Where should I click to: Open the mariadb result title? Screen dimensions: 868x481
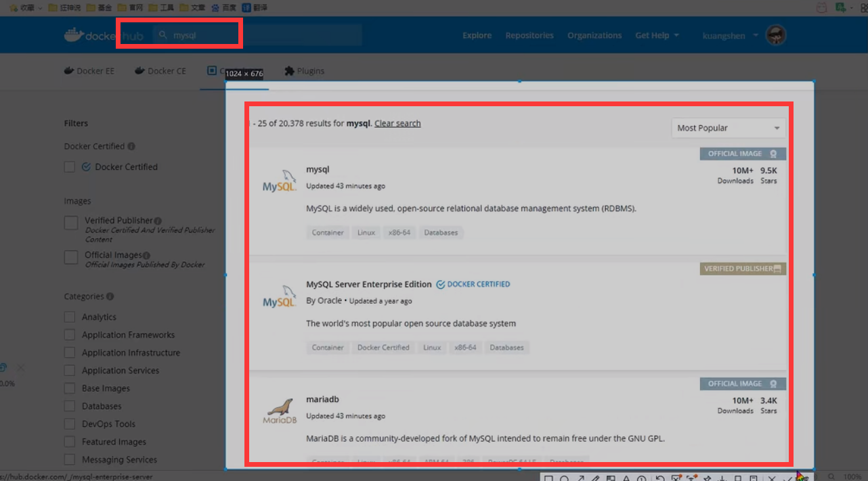tap(322, 399)
